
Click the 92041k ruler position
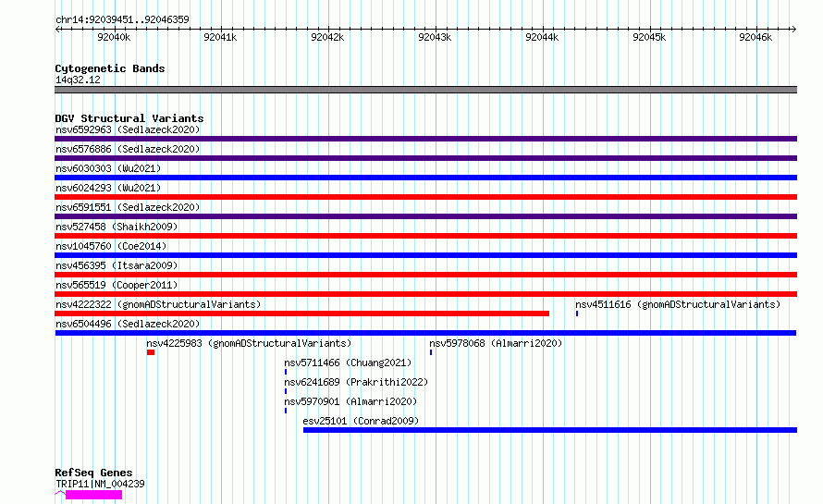(220, 37)
